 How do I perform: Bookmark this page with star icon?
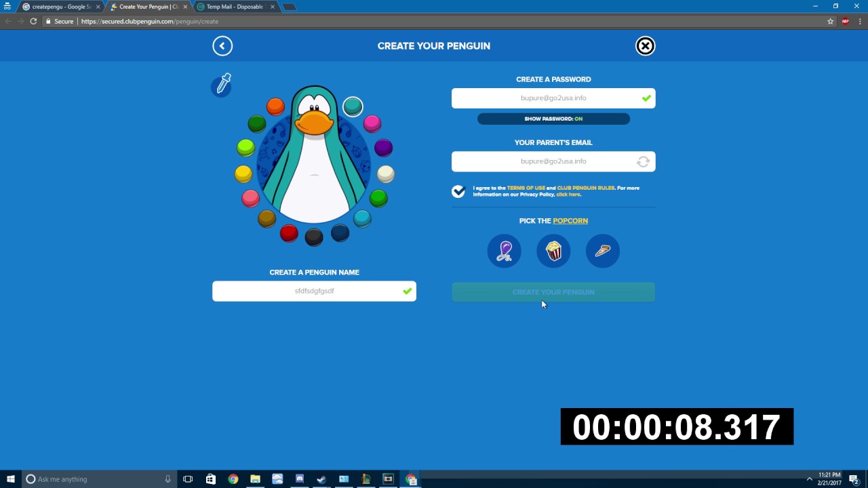830,21
